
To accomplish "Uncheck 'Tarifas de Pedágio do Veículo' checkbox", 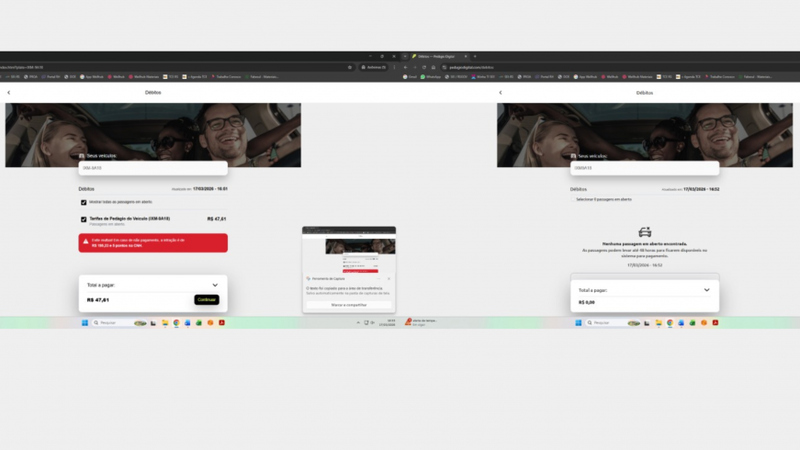I will [x=84, y=219].
